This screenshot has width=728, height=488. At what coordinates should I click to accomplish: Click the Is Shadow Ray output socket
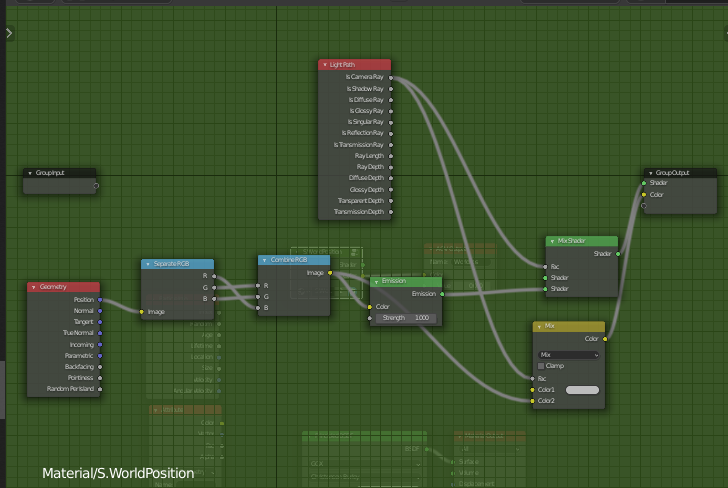point(391,89)
